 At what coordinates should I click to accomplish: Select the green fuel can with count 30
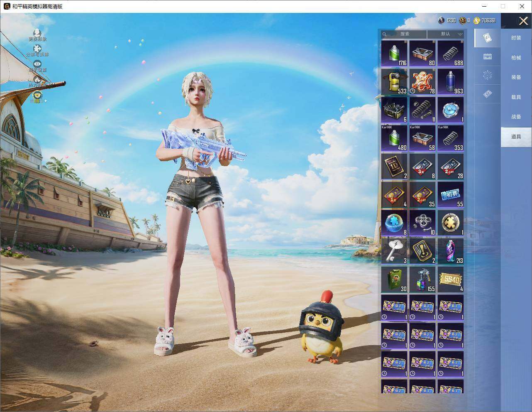coord(394,279)
